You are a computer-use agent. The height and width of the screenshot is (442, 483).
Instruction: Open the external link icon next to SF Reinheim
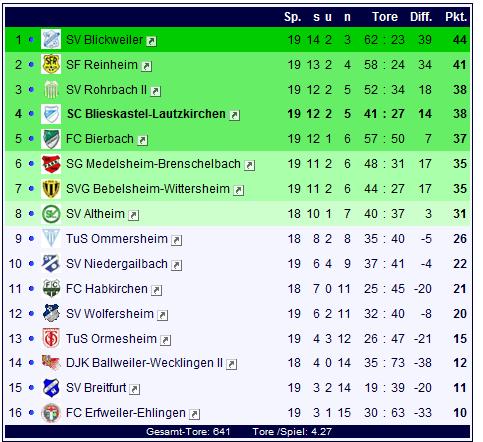146,66
